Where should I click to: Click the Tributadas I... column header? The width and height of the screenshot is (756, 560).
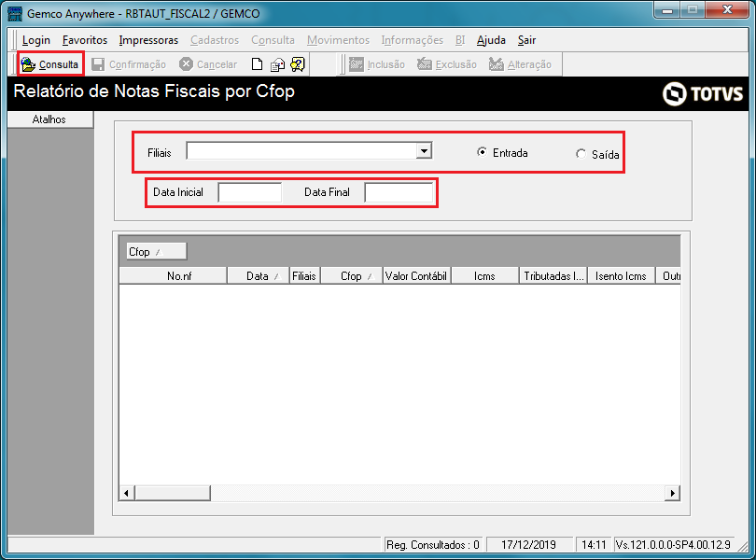point(553,276)
